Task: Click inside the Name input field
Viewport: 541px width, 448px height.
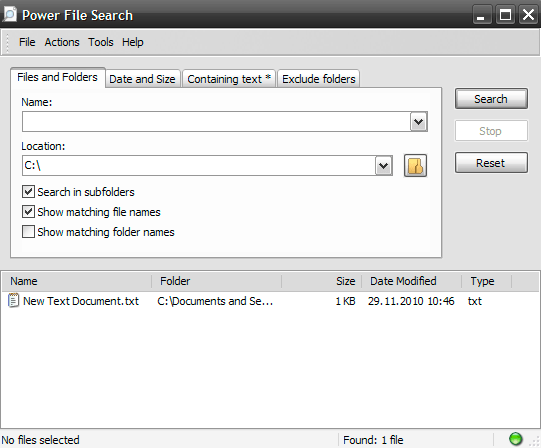Action: pyautogui.click(x=216, y=121)
